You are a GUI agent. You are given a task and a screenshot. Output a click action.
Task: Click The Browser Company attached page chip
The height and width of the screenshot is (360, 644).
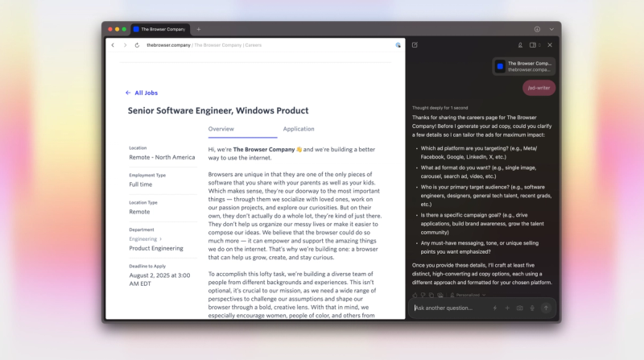click(x=524, y=67)
